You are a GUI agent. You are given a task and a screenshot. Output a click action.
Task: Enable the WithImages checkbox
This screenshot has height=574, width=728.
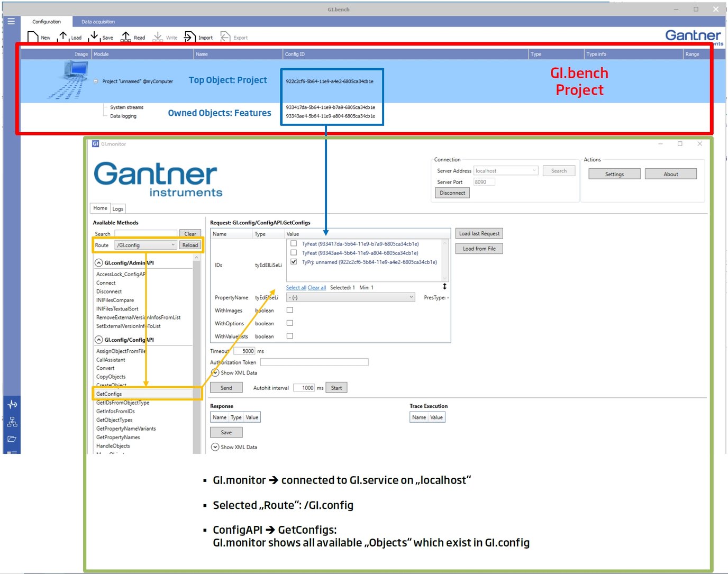click(289, 310)
